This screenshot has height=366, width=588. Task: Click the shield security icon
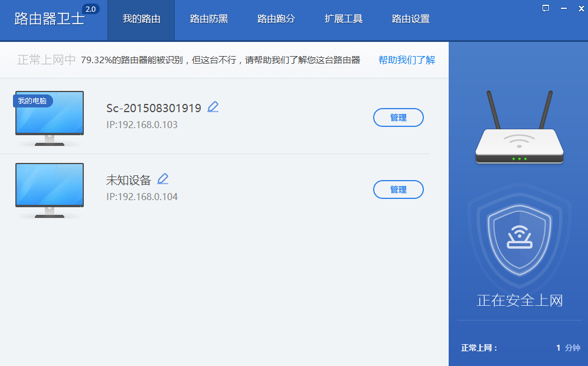point(520,241)
